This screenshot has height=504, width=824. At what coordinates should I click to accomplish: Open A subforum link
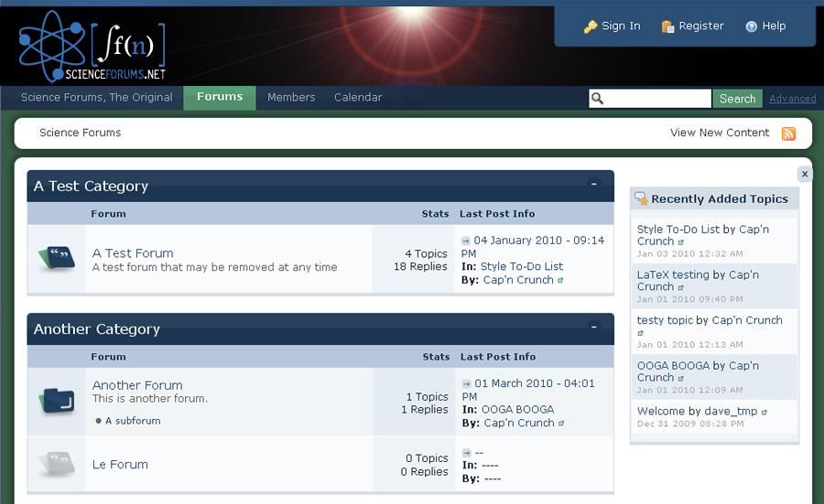click(x=133, y=421)
